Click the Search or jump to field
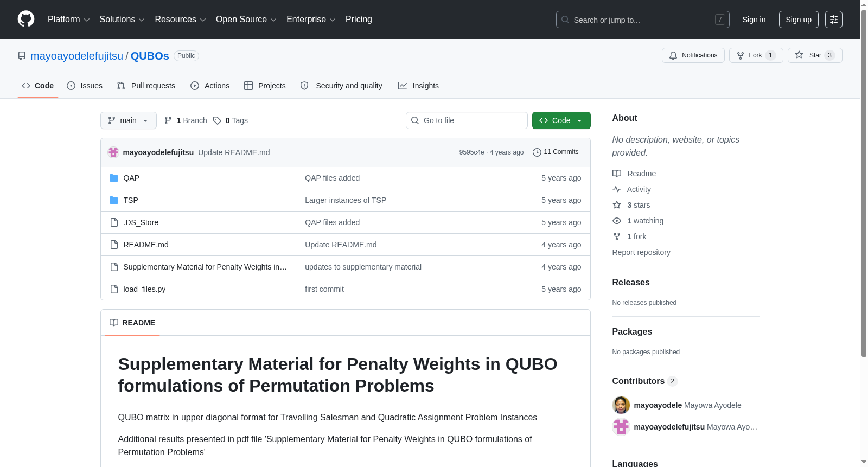 click(642, 20)
